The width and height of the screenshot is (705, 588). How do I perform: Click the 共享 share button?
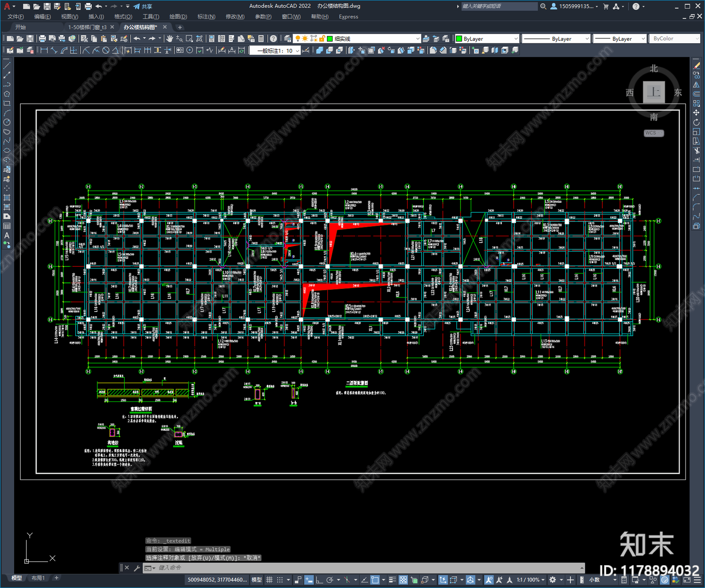click(143, 6)
